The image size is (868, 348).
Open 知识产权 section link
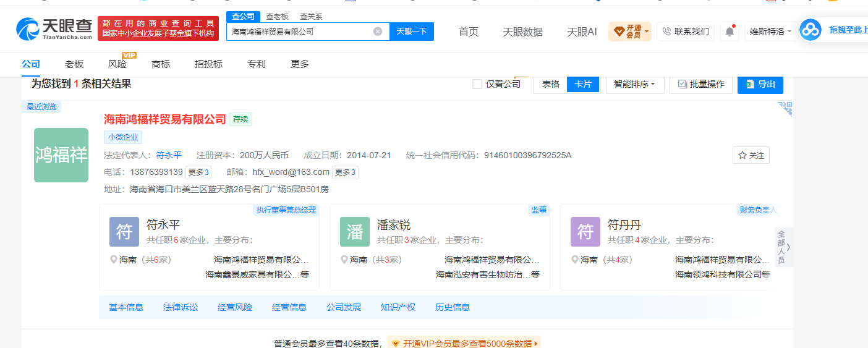pos(398,307)
